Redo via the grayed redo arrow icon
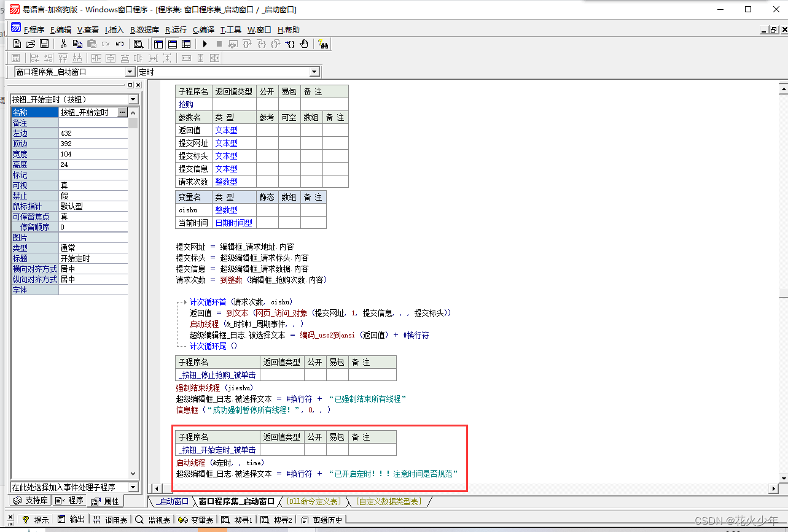Viewport: 788px width, 532px height. tap(106, 44)
